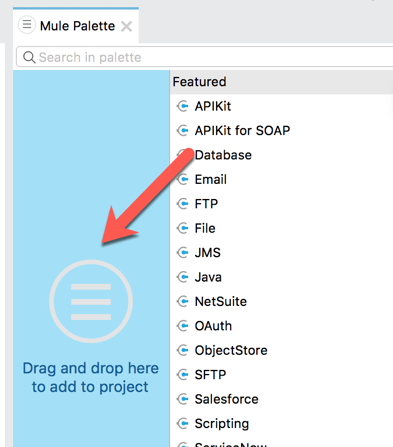This screenshot has width=393, height=447.
Task: Select the NetSuite module label
Action: pyautogui.click(x=221, y=302)
